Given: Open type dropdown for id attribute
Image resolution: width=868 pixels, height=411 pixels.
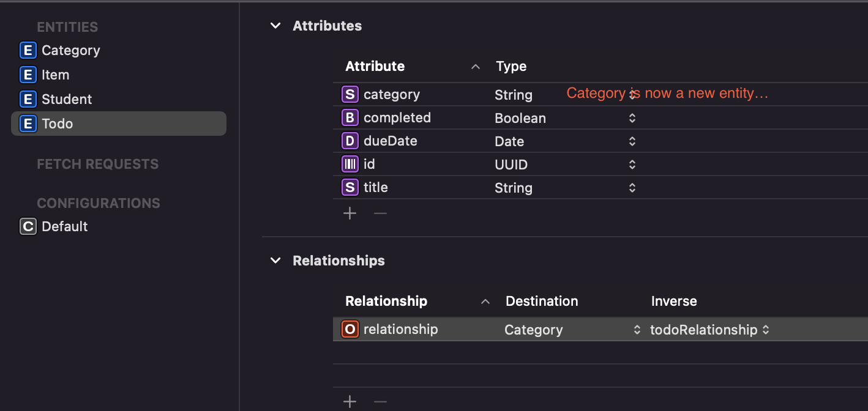Looking at the screenshot, I should pyautogui.click(x=632, y=165).
